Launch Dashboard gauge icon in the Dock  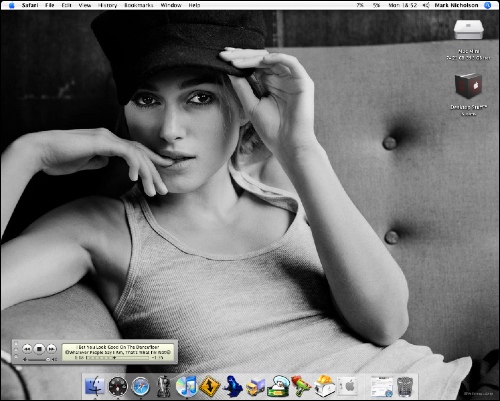(118, 387)
